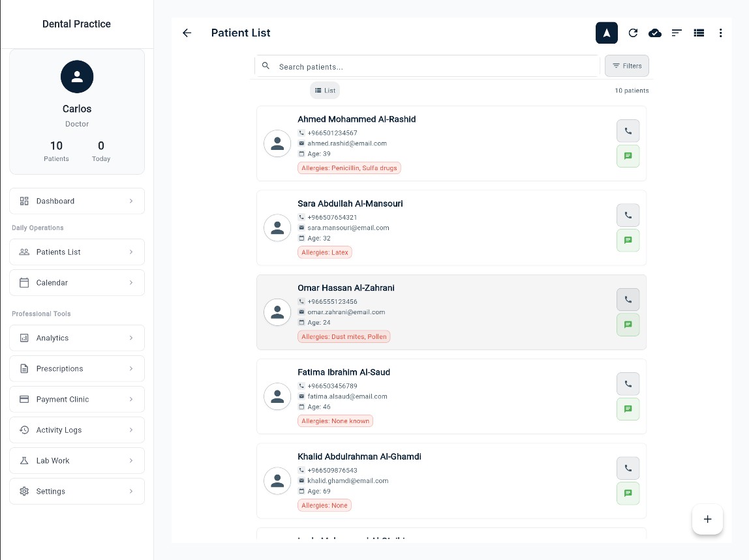
Task: Click Ahmed Al-Rashid's avatar icon
Action: 277,143
